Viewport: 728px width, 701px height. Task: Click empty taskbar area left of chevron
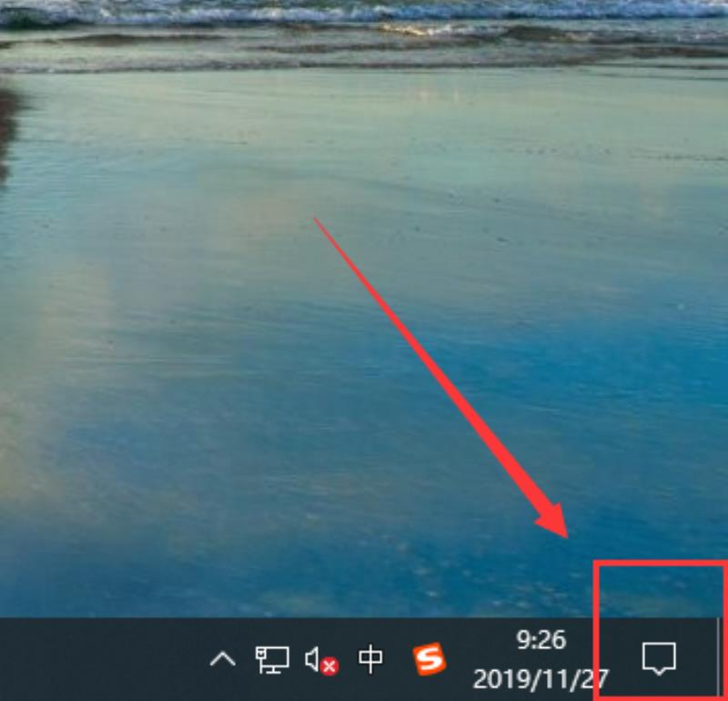pos(100,659)
